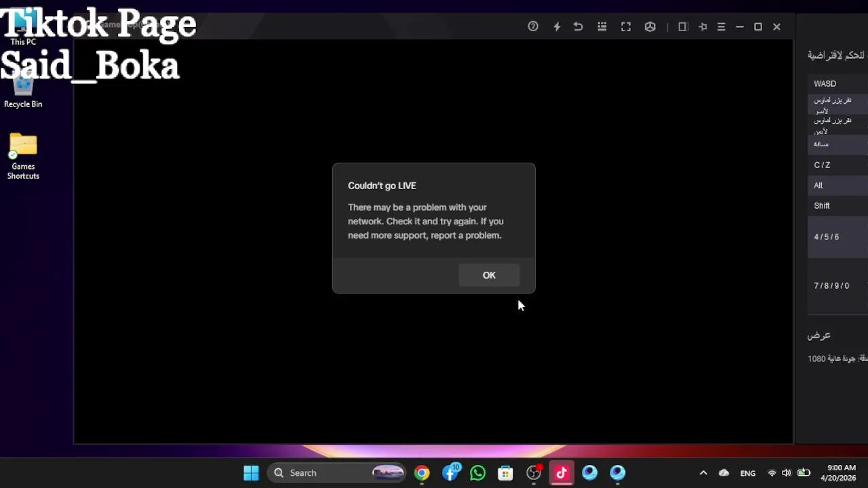868x488 pixels.
Task: Toggle the fullscreen brackets icon
Action: (626, 26)
